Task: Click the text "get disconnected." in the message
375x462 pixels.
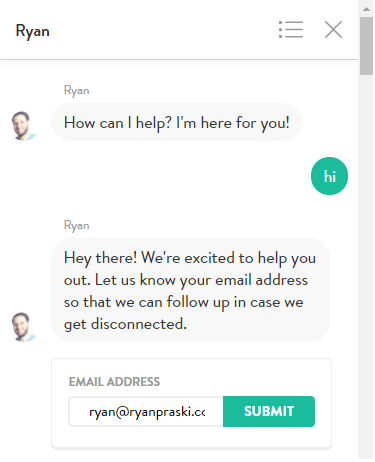Action: pos(125,324)
